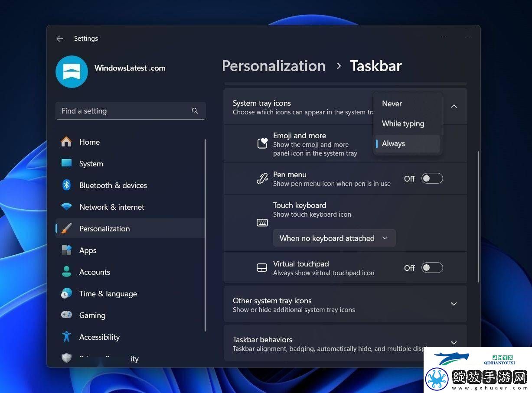Click the Pen menu label

tap(290, 175)
